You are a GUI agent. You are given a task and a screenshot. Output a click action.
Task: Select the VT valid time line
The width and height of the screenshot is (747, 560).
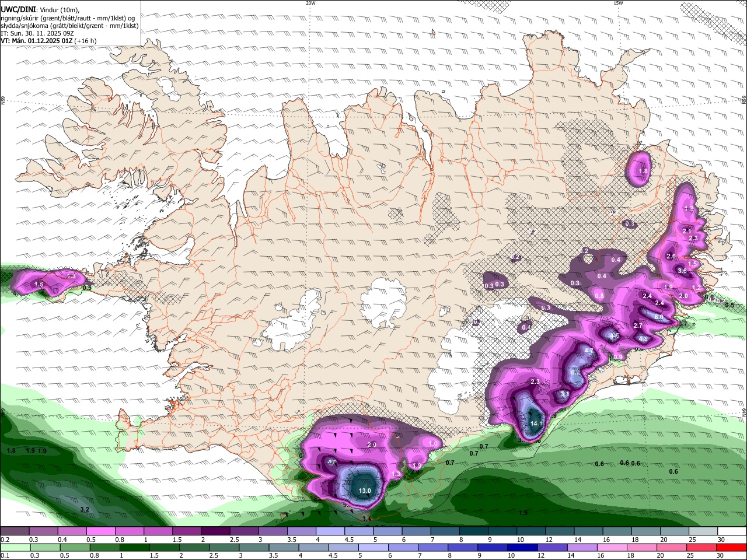click(48, 41)
